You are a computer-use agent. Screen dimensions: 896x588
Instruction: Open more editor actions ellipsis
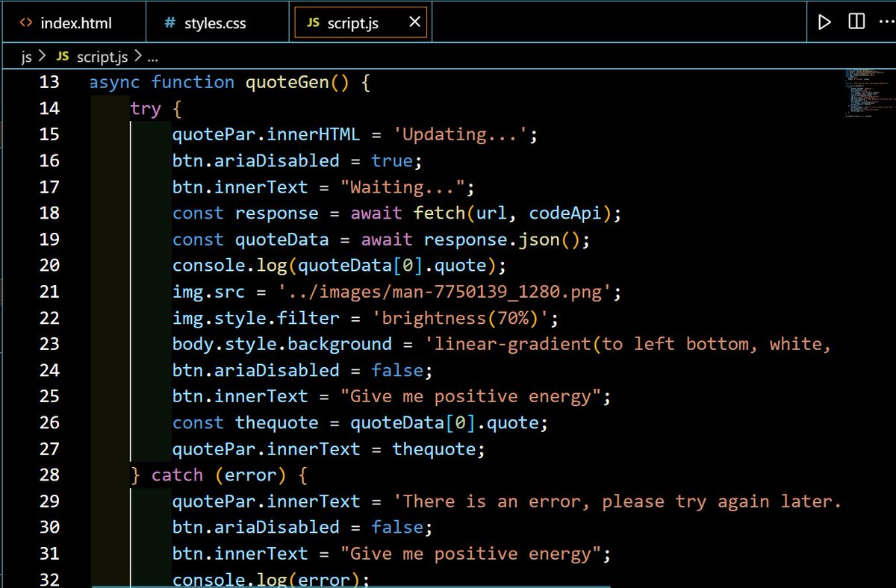886,22
